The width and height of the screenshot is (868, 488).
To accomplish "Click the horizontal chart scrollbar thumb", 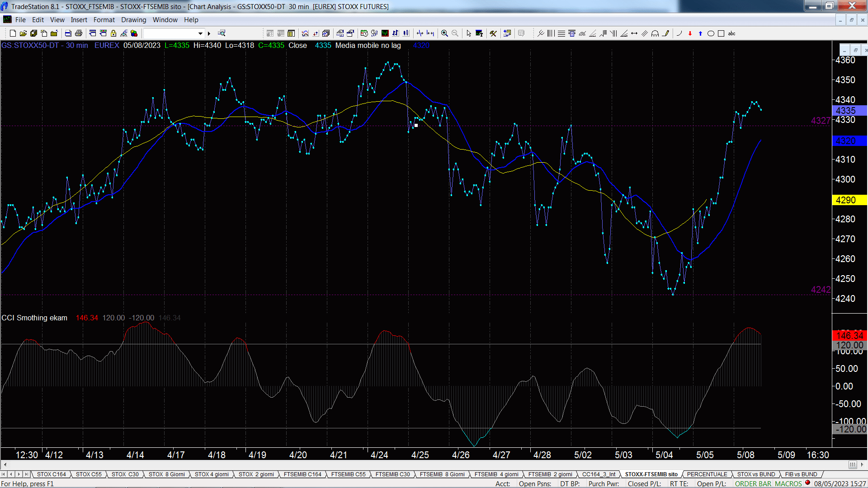I will click(853, 465).
